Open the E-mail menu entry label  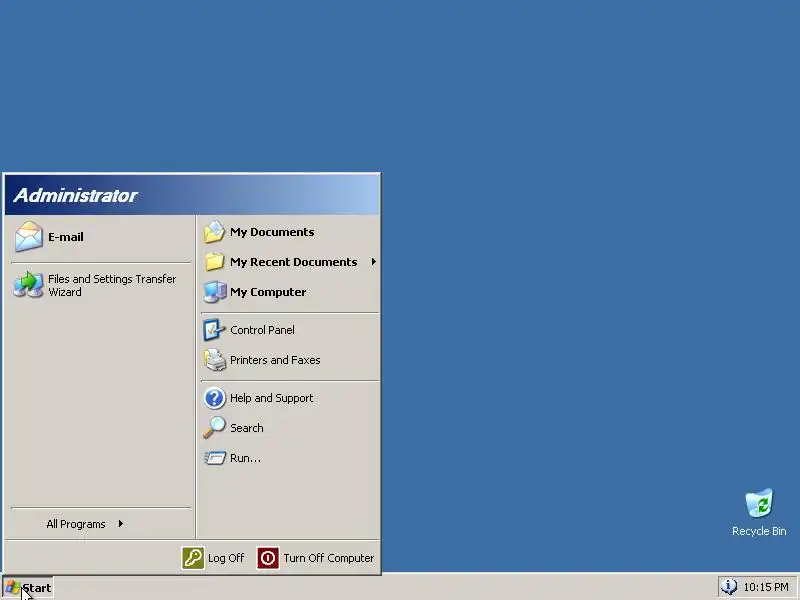tap(66, 237)
